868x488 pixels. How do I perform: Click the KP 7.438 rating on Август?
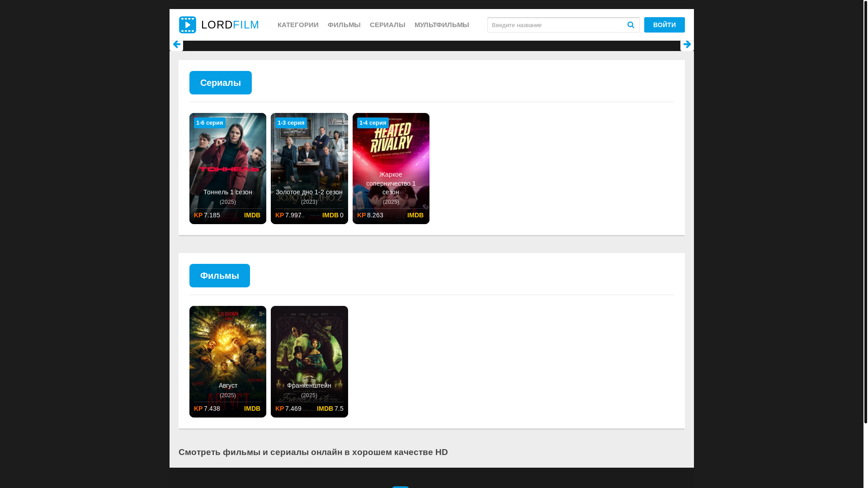point(207,408)
